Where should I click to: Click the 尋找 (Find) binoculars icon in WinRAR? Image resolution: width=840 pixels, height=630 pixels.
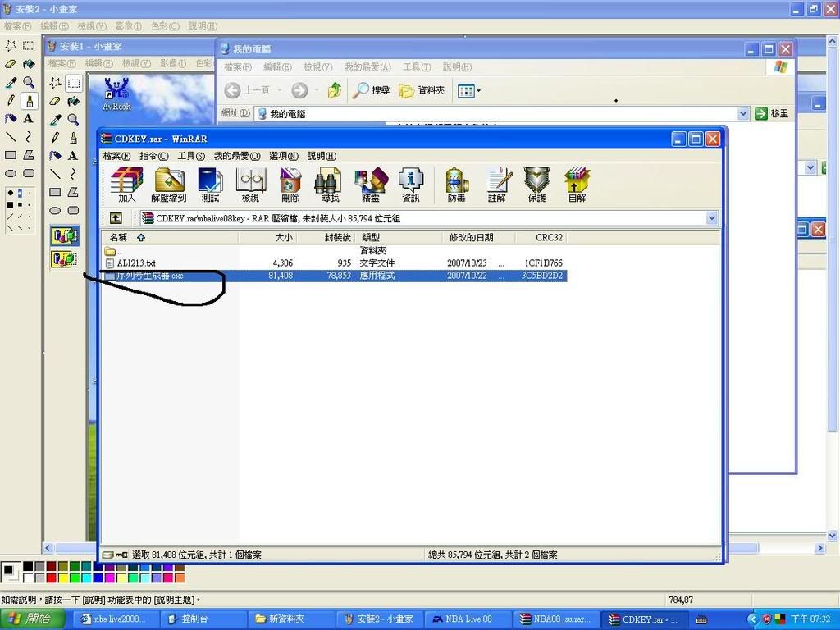[330, 185]
